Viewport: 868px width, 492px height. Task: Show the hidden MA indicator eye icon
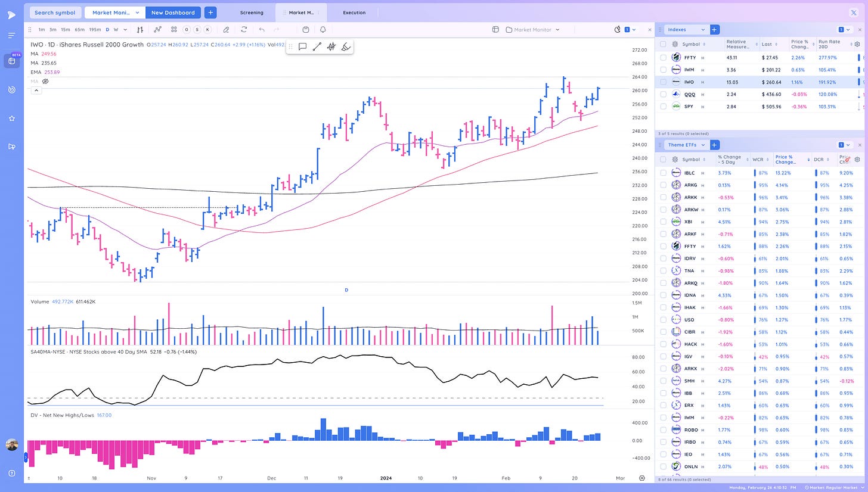pyautogui.click(x=45, y=81)
